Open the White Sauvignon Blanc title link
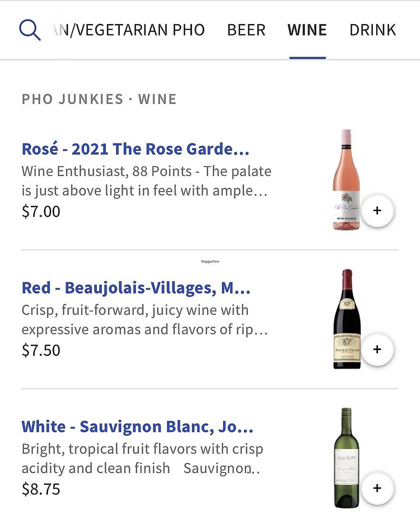The image size is (420, 523). point(137,427)
